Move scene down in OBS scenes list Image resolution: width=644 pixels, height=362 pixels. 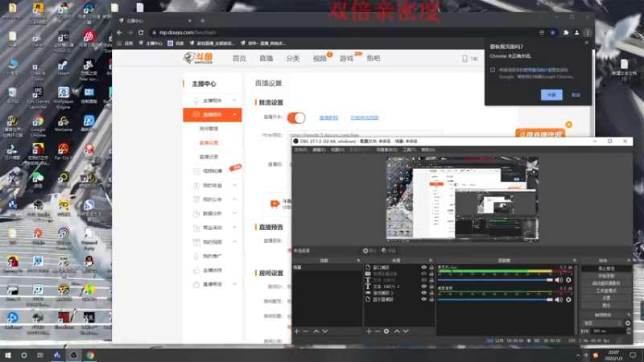[325, 331]
